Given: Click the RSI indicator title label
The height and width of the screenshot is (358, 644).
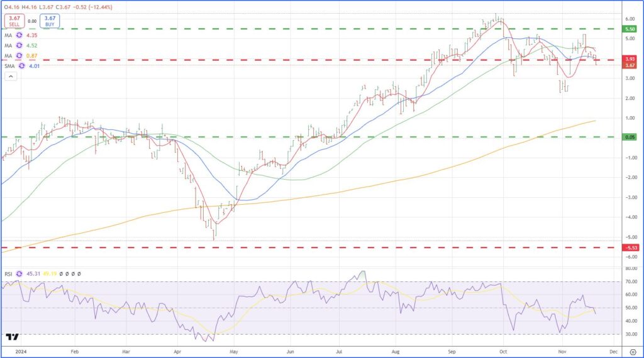Looking at the screenshot, I should [8, 274].
